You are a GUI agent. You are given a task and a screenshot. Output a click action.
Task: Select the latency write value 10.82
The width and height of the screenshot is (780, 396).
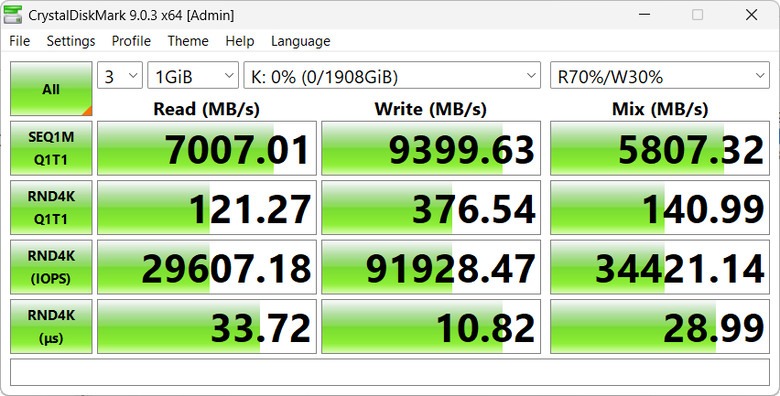tap(431, 326)
